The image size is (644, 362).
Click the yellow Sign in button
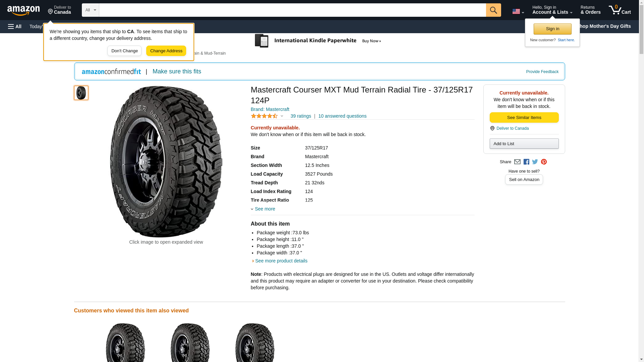[x=552, y=29]
